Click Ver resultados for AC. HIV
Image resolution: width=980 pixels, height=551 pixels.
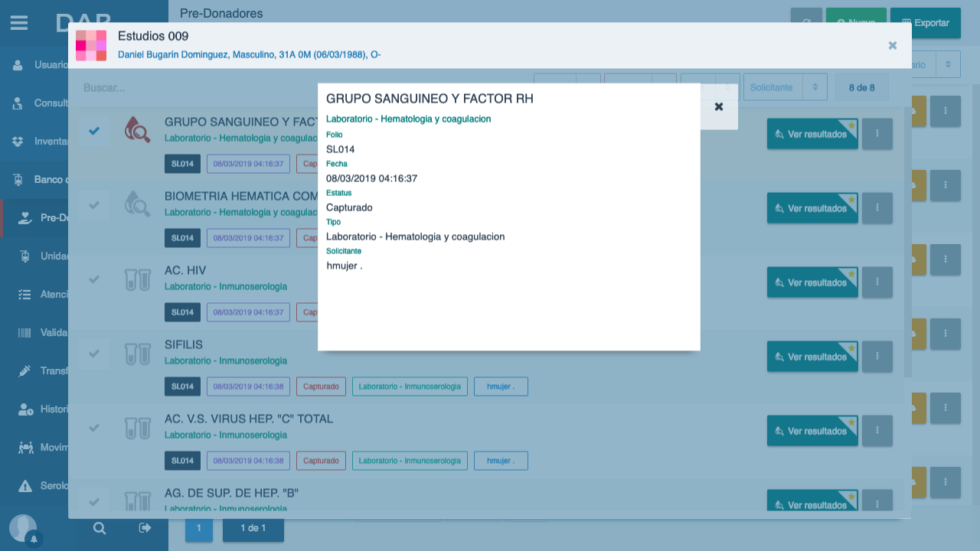pos(812,282)
